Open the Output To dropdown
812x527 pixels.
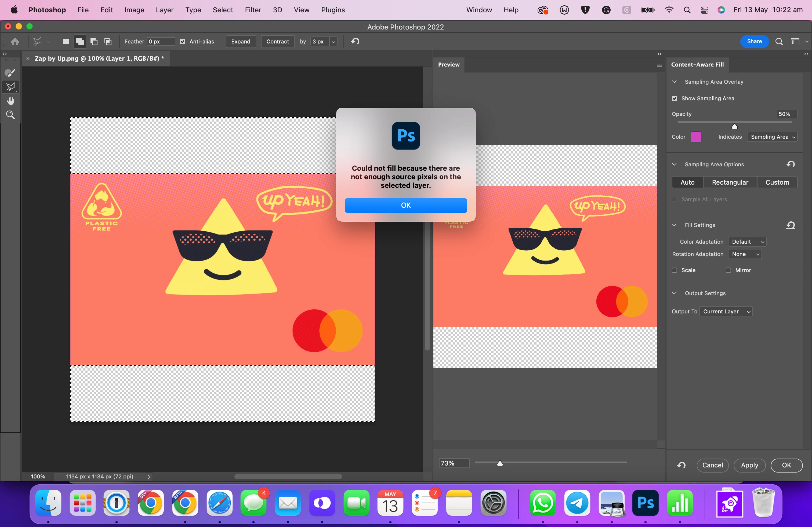point(726,312)
